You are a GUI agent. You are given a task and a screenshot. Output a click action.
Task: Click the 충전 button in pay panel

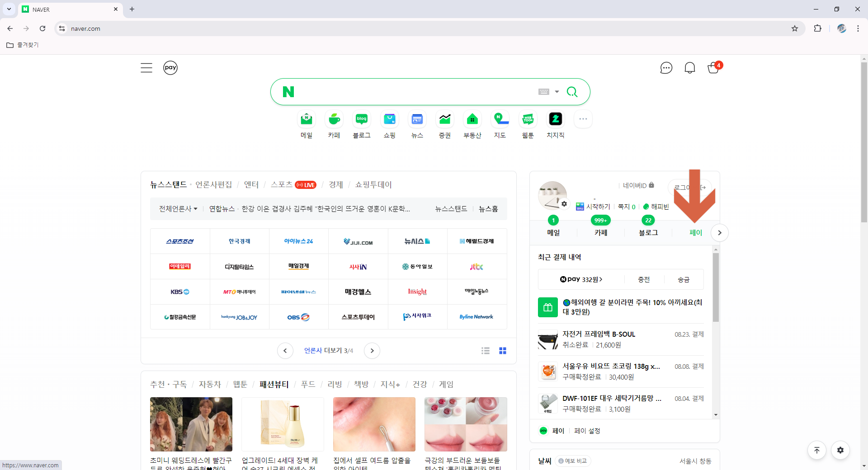coord(644,279)
